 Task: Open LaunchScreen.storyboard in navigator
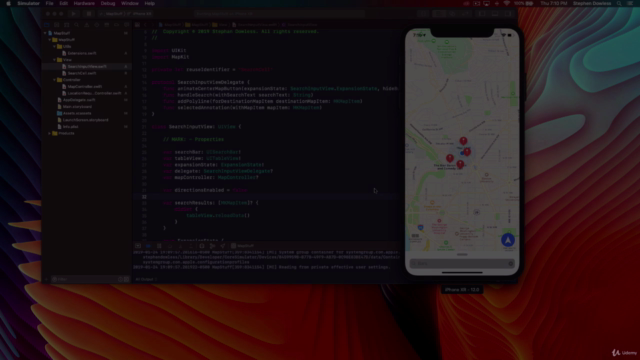click(85, 120)
